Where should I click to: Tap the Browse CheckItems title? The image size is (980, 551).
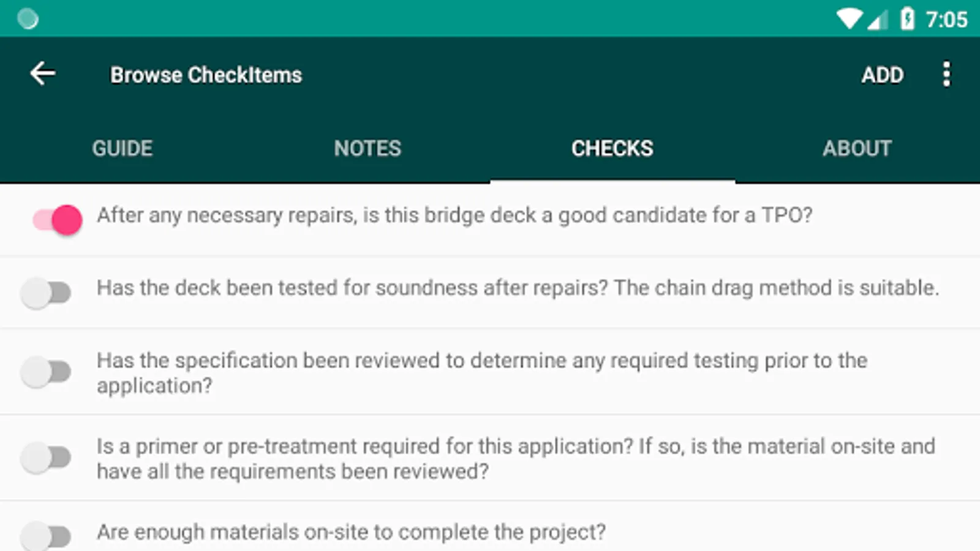[x=206, y=75]
